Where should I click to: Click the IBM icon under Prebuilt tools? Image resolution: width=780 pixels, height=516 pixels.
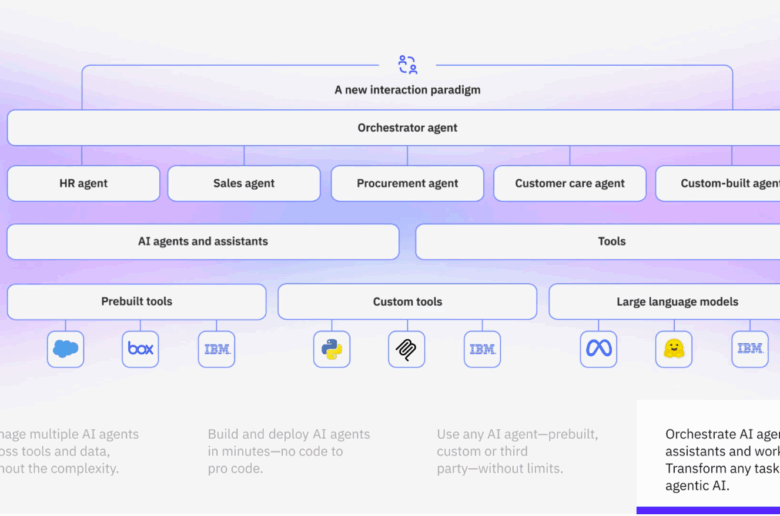click(x=217, y=349)
